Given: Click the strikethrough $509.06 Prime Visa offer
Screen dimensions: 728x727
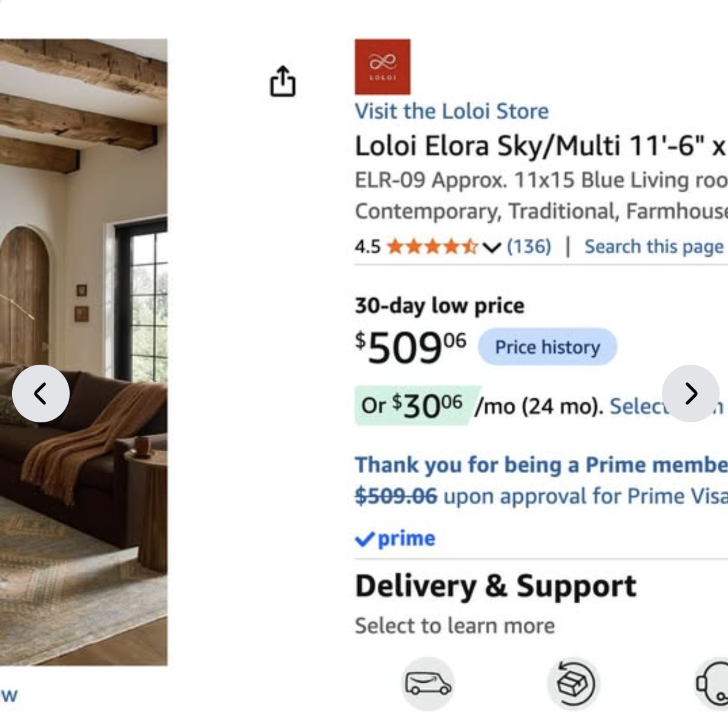Looking at the screenshot, I should (x=396, y=496).
